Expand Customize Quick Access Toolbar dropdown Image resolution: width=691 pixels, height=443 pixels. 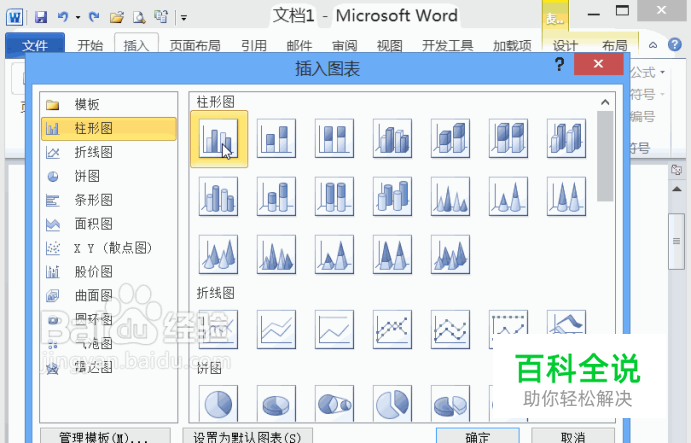184,18
